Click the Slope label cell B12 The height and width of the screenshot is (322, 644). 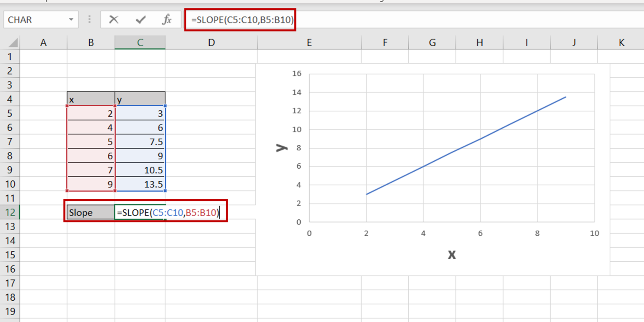pos(90,212)
